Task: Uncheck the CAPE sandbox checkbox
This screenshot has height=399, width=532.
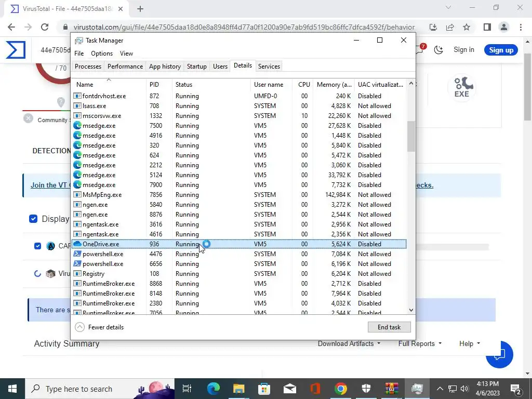Action: click(x=37, y=246)
